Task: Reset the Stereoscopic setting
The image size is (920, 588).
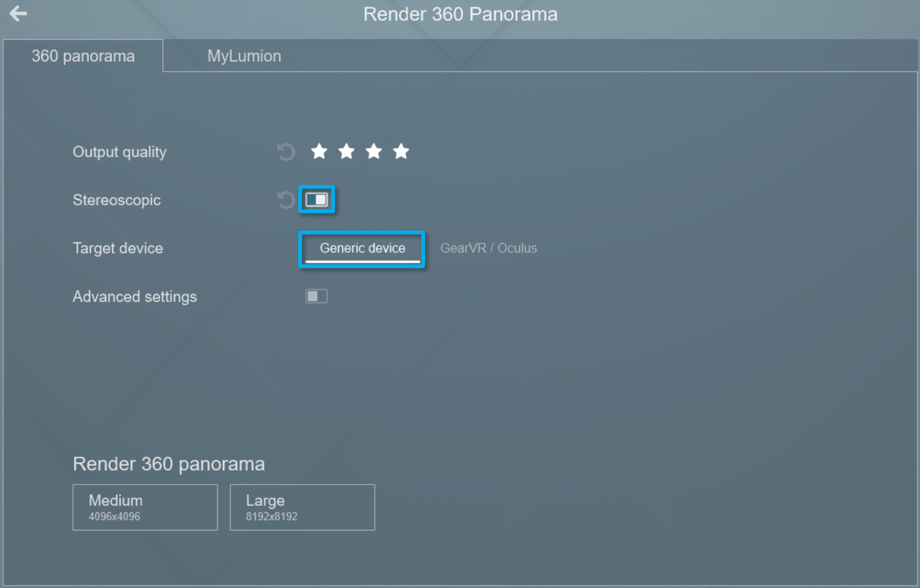Action: click(x=286, y=200)
